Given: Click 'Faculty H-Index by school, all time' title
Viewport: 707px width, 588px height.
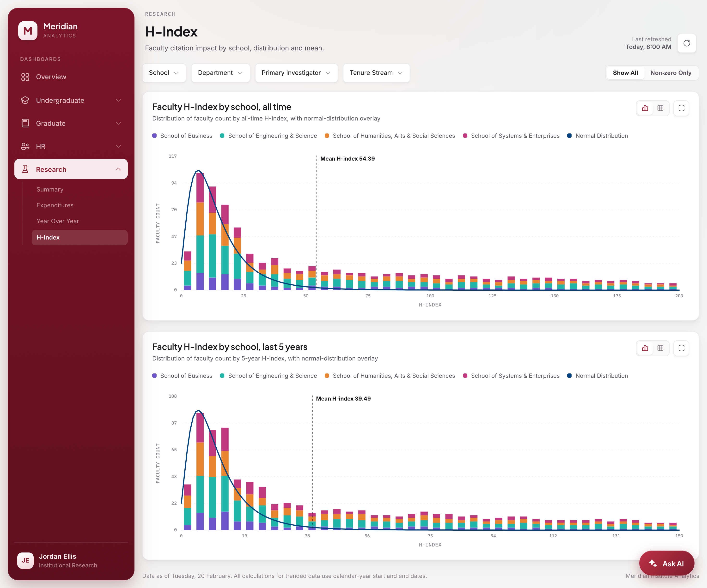Looking at the screenshot, I should [x=221, y=107].
